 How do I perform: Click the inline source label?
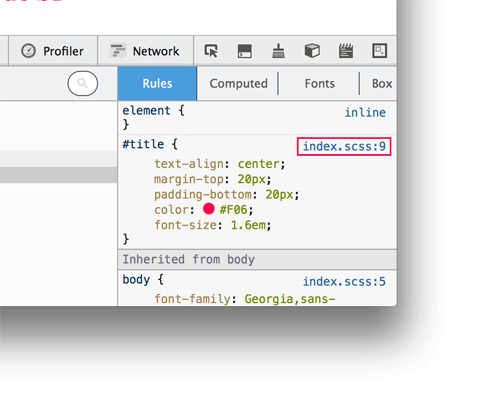point(365,113)
